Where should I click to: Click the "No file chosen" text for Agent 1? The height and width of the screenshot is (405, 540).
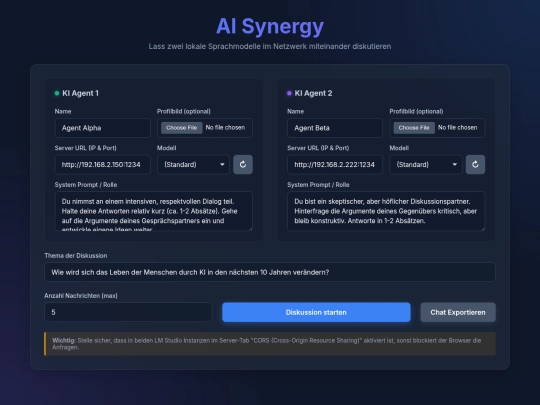pyautogui.click(x=225, y=127)
